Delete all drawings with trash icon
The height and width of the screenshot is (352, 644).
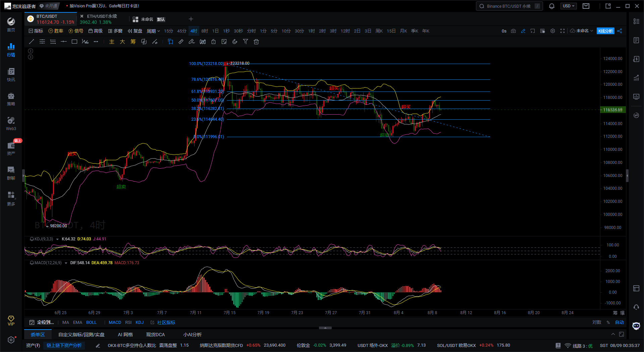tap(256, 42)
